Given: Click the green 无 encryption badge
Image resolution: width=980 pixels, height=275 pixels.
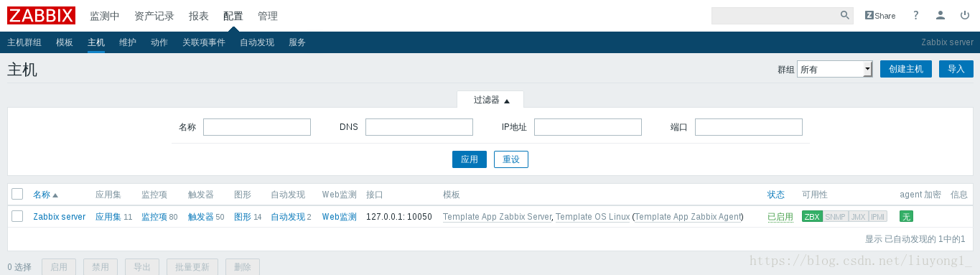Looking at the screenshot, I should point(906,216).
